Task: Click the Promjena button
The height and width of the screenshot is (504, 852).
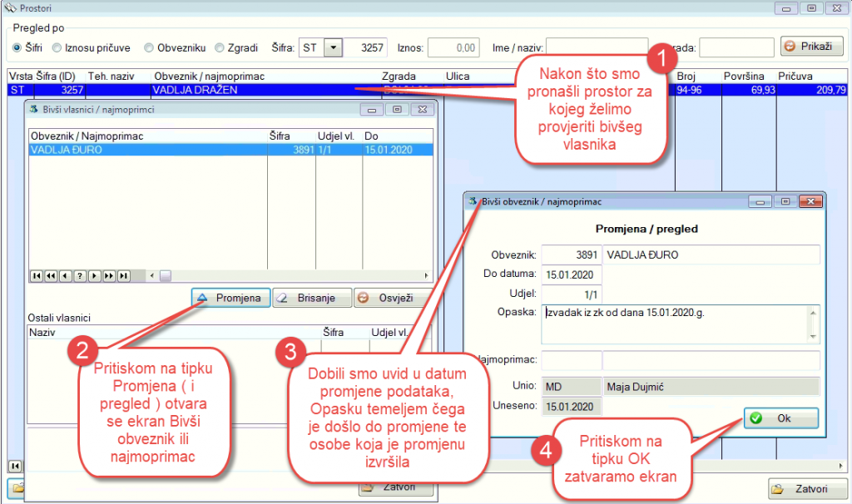Action: coord(230,298)
